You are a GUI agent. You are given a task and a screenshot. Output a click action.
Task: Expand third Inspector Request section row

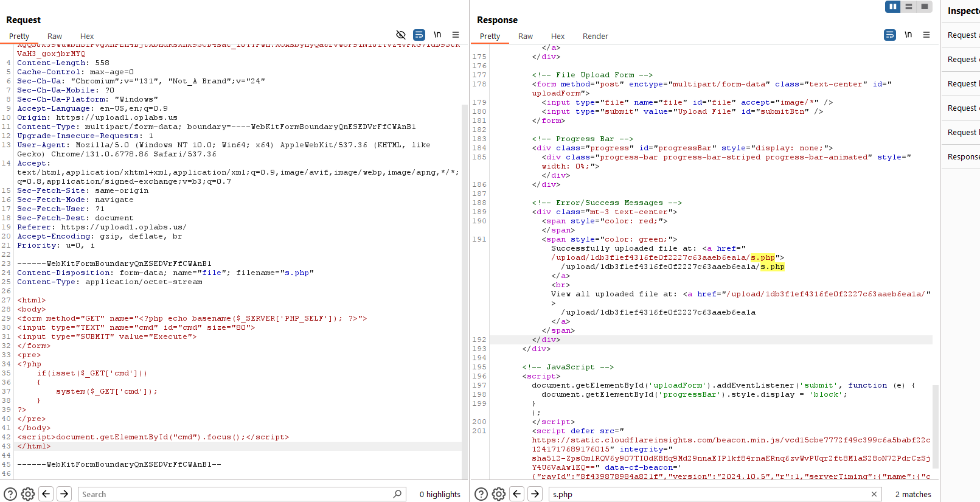pyautogui.click(x=962, y=84)
